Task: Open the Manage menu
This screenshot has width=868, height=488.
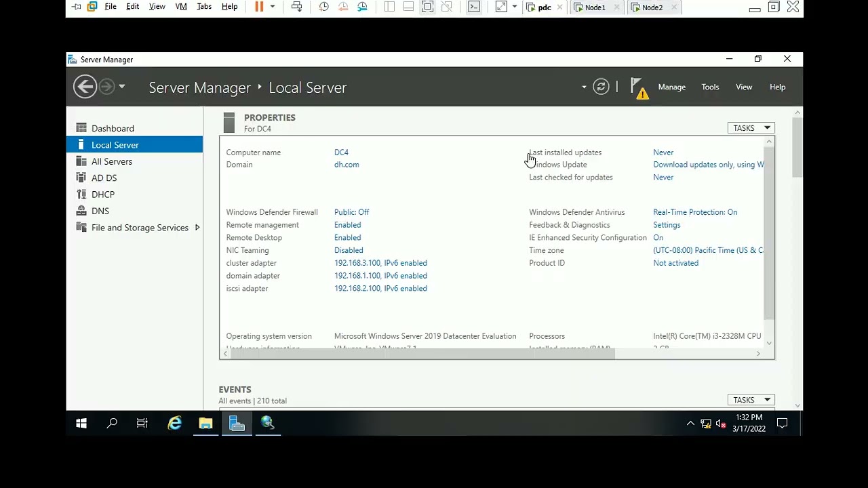Action: (x=671, y=87)
